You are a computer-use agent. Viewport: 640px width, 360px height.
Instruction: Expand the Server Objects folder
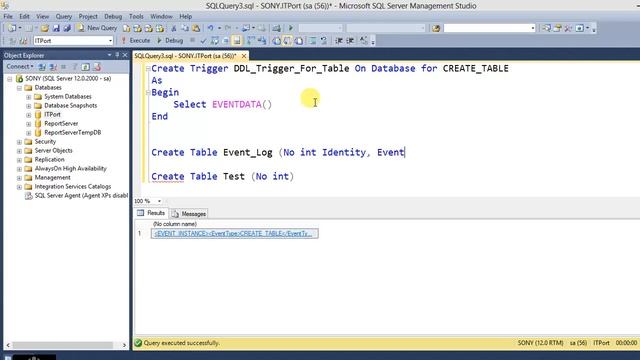point(19,151)
